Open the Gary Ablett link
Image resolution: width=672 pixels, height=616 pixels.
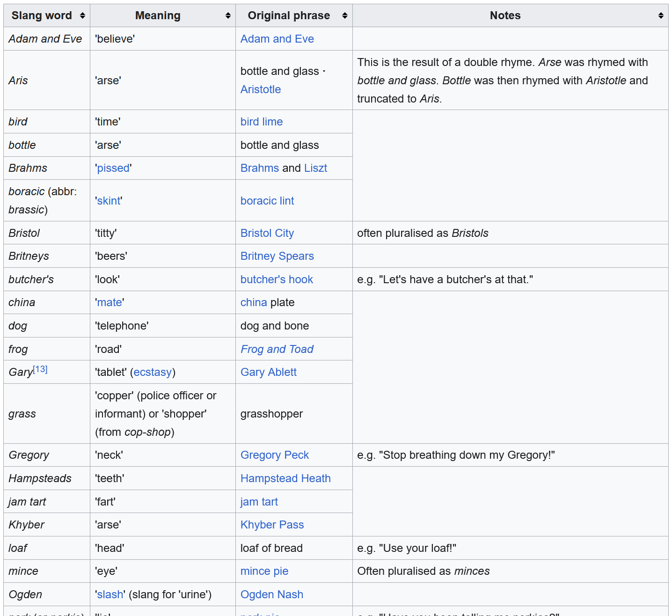pyautogui.click(x=269, y=372)
